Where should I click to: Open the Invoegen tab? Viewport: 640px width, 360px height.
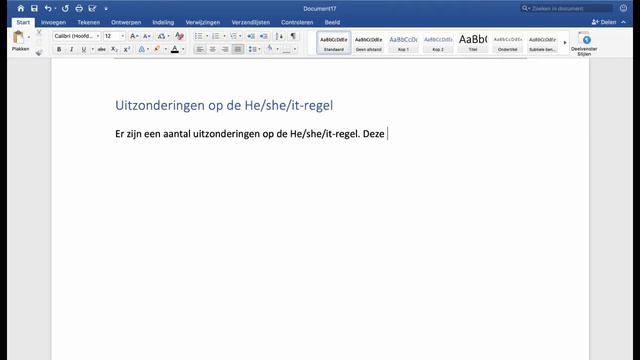click(53, 22)
